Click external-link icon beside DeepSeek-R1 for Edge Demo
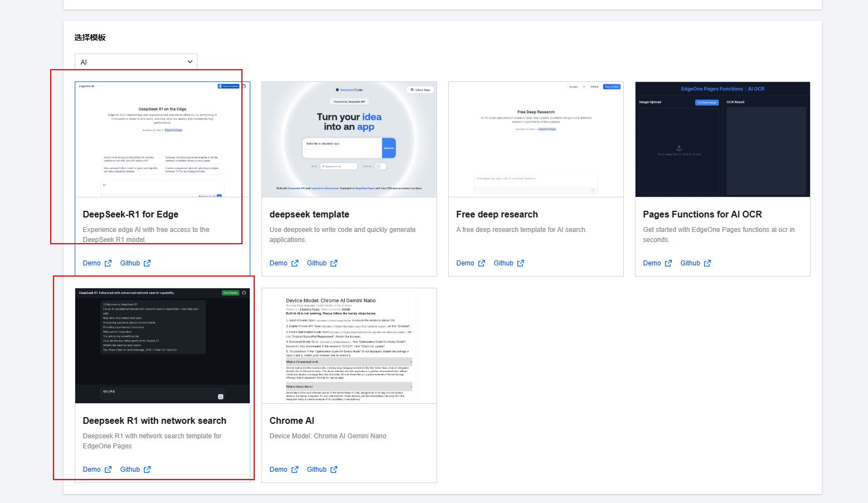This screenshot has width=868, height=503. point(108,263)
